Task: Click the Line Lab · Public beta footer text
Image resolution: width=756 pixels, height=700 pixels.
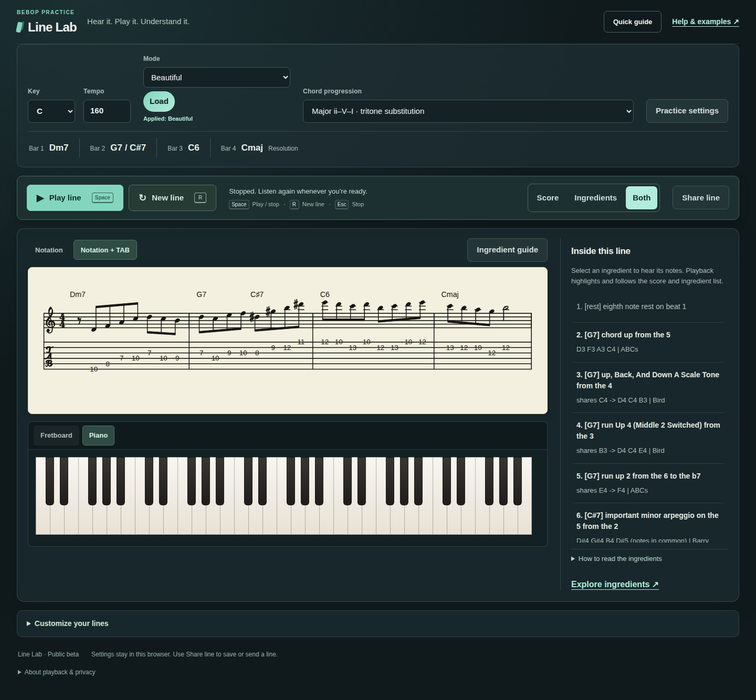Action: pos(48,654)
